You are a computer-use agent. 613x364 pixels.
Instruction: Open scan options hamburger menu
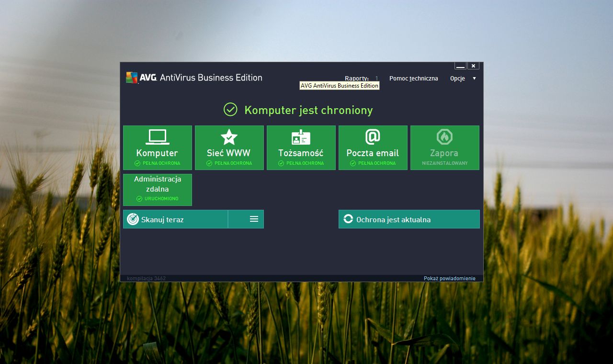click(x=254, y=219)
